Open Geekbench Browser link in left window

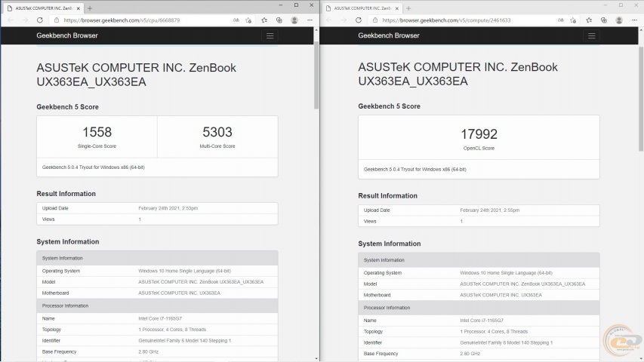(x=67, y=35)
